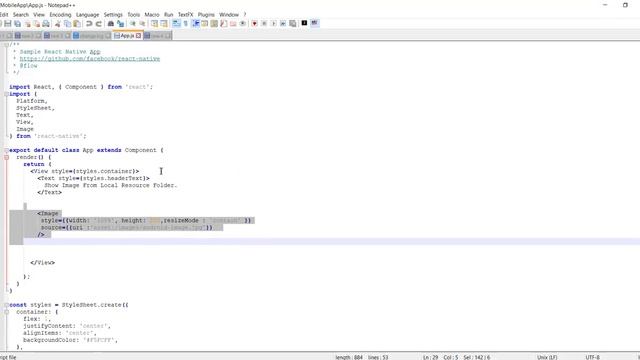Place cursor on 'Show Image From Local Resource Folder.'

111,185
